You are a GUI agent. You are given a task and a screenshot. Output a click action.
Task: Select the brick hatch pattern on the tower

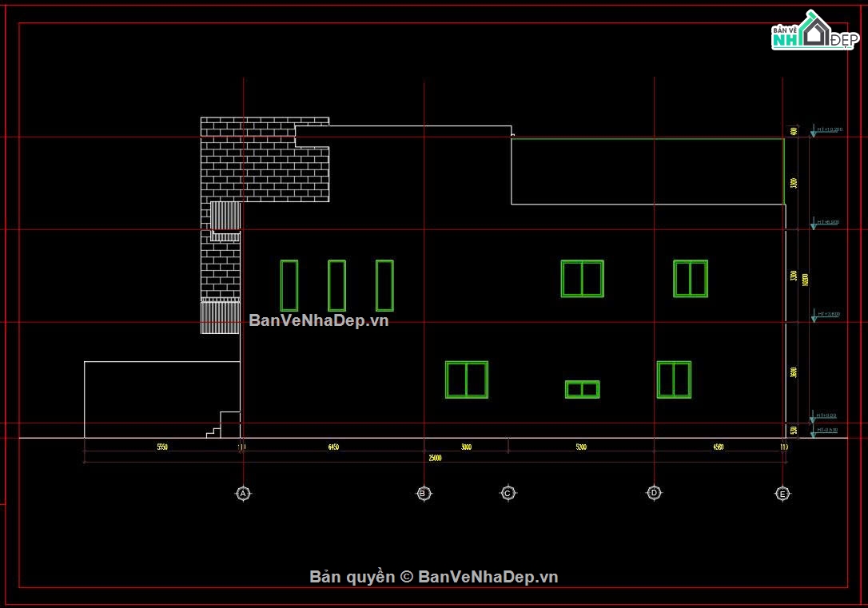(x=265, y=159)
